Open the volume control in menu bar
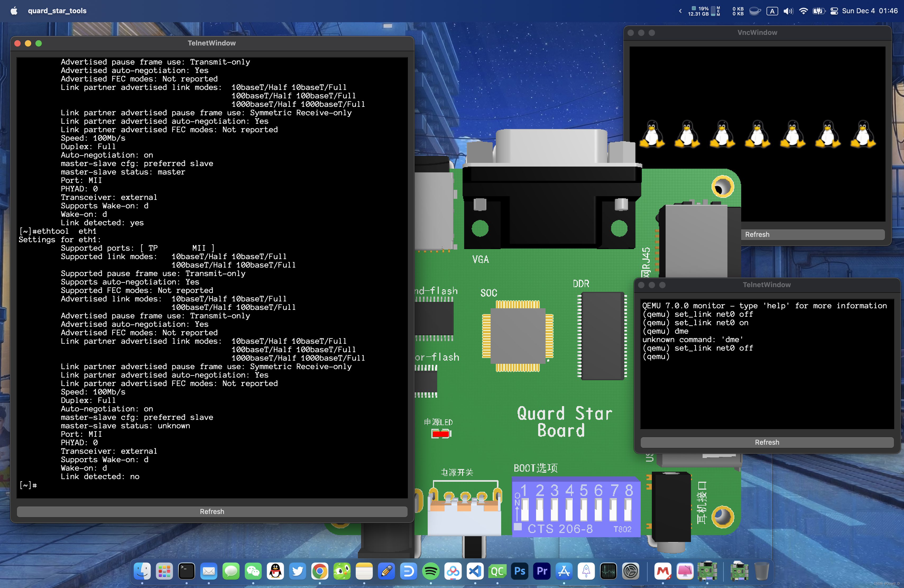 tap(788, 11)
